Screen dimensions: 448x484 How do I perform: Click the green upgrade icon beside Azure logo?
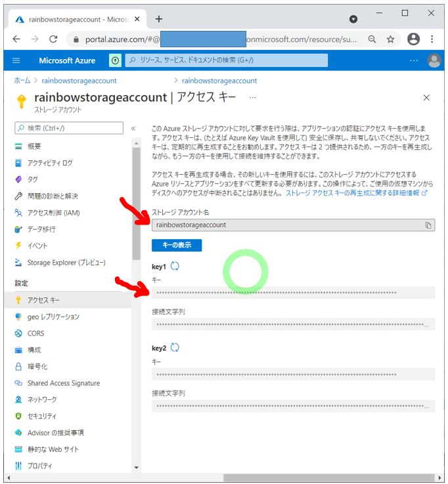tap(115, 60)
